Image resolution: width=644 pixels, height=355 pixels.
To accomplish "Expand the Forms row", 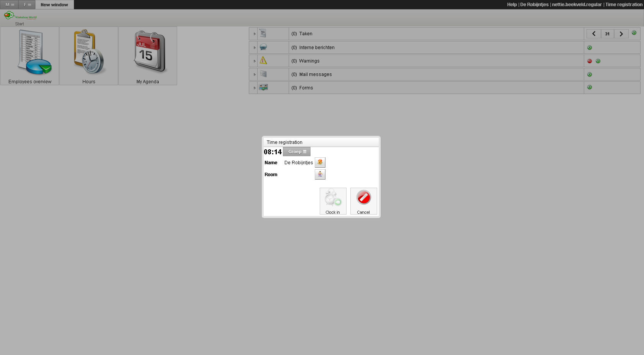I will pos(255,88).
